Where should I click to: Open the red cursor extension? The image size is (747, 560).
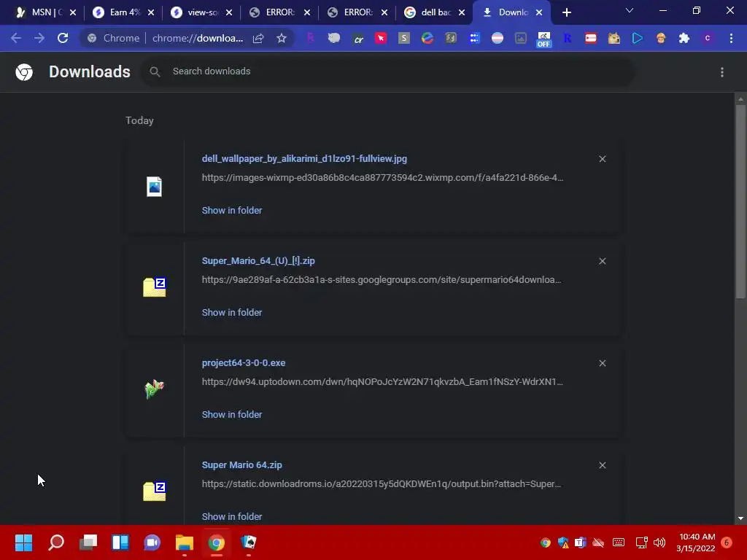tap(381, 38)
